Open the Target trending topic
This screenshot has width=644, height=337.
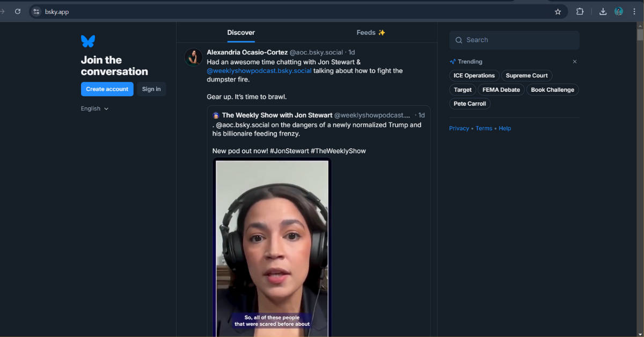click(463, 90)
